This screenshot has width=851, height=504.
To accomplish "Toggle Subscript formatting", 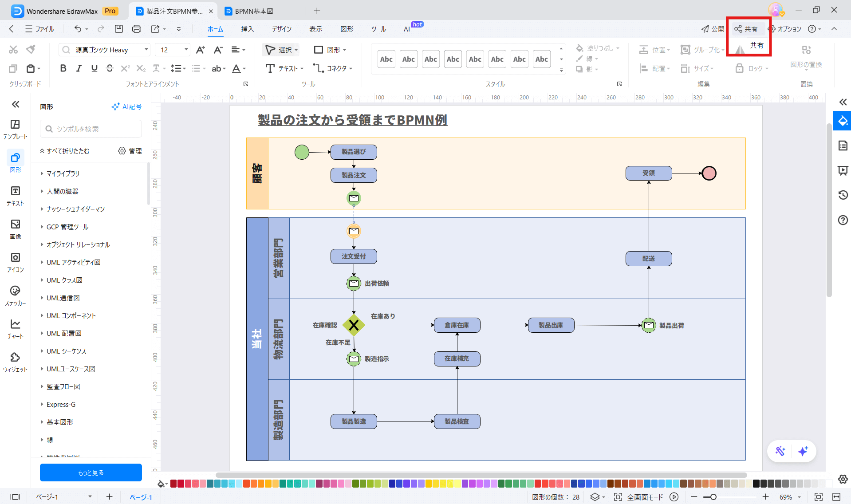I will pos(141,68).
